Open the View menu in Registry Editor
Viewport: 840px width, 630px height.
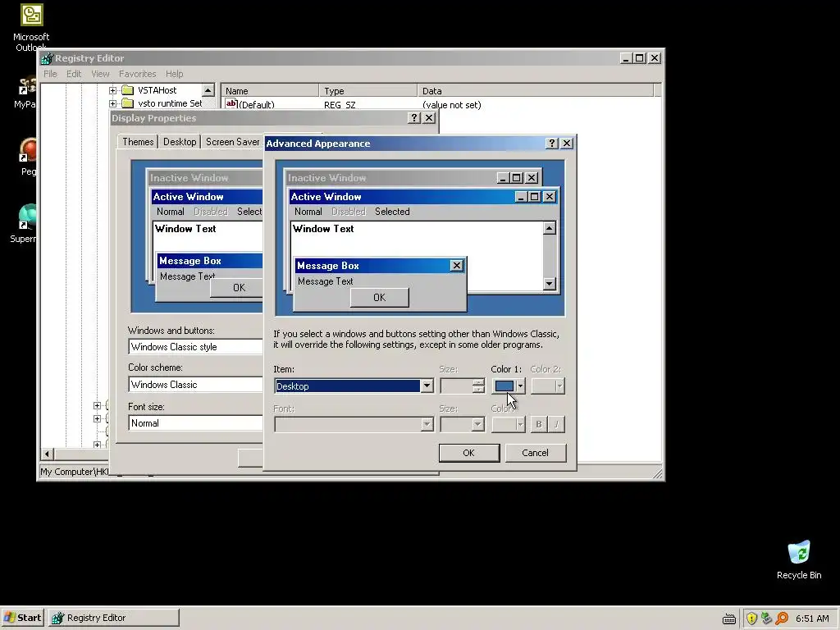pyautogui.click(x=100, y=74)
